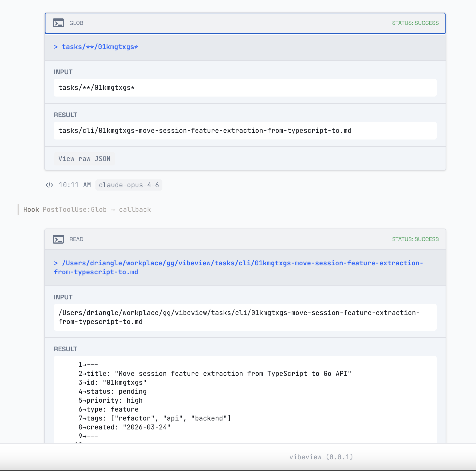The image size is (476, 471).
Task: Click the STATUS: SUCCESS indicator on the READ card
Action: [415, 239]
